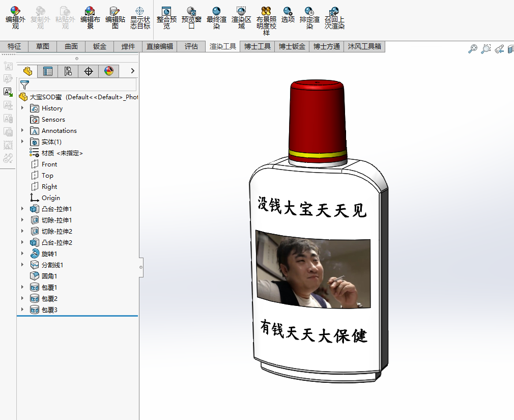Expand the 包覆3 feature

point(22,309)
